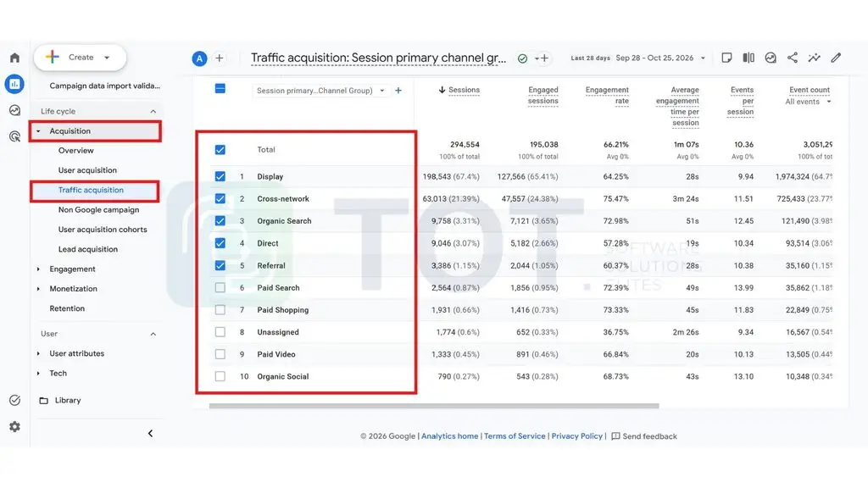Open the Overview report

click(x=75, y=151)
